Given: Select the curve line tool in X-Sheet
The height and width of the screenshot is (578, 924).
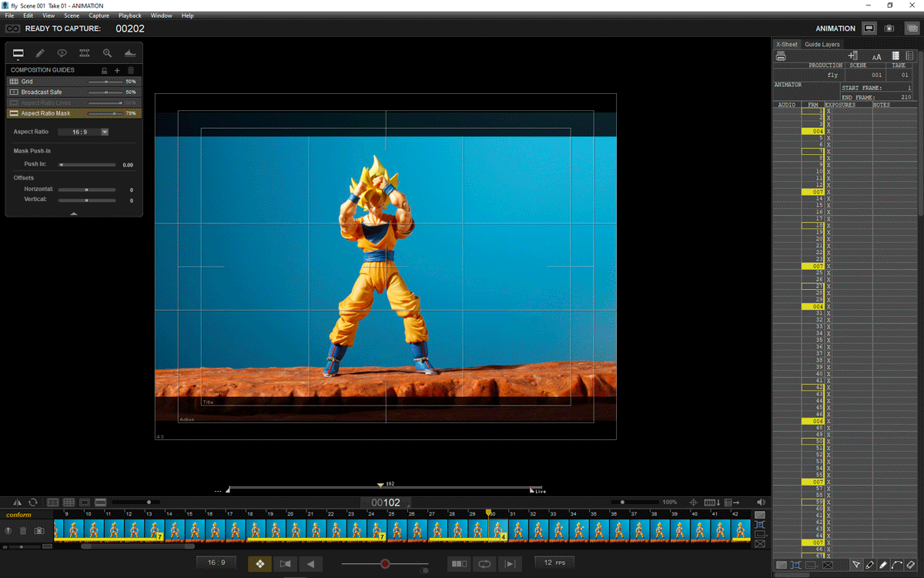Looking at the screenshot, I should [897, 565].
